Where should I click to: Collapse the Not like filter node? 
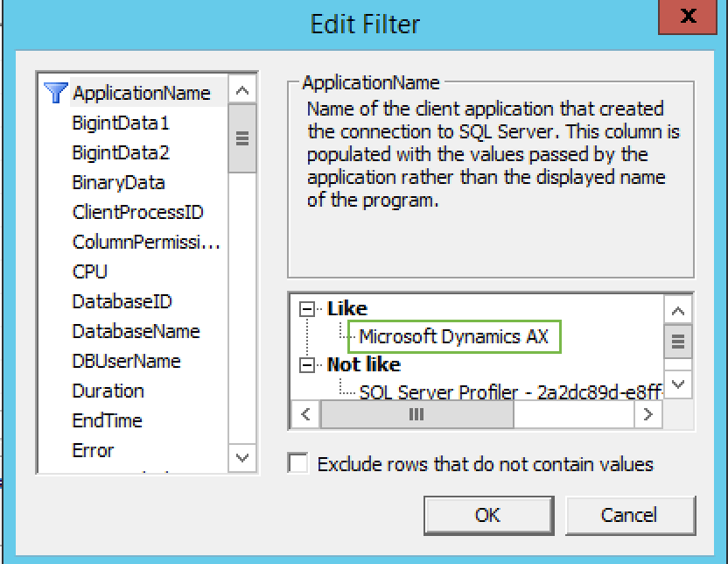coord(306,364)
